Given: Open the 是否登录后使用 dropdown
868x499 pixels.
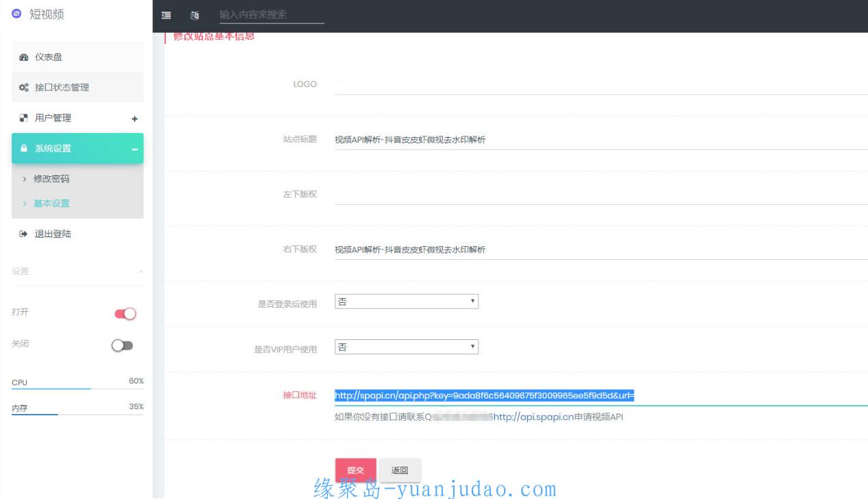Looking at the screenshot, I should (x=407, y=302).
